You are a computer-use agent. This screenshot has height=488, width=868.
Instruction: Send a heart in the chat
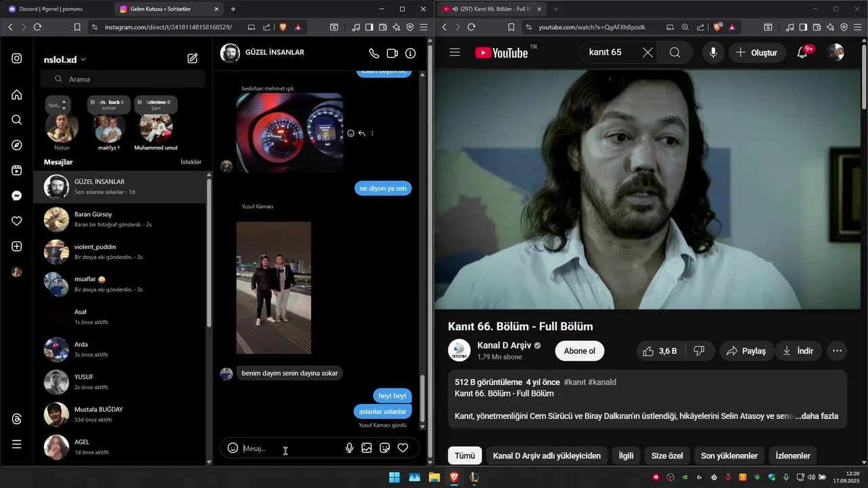point(403,448)
